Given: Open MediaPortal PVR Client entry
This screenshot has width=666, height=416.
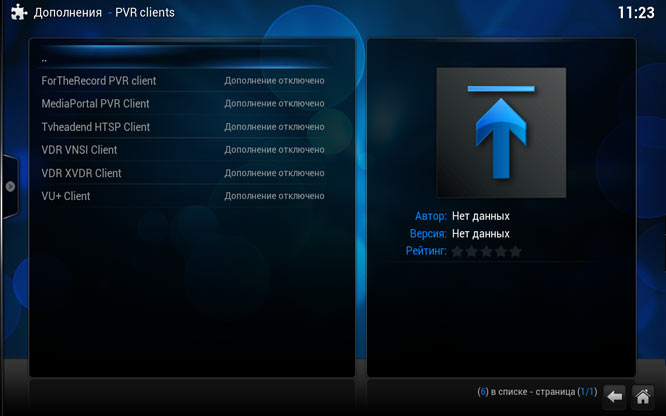Looking at the screenshot, I should click(x=95, y=104).
